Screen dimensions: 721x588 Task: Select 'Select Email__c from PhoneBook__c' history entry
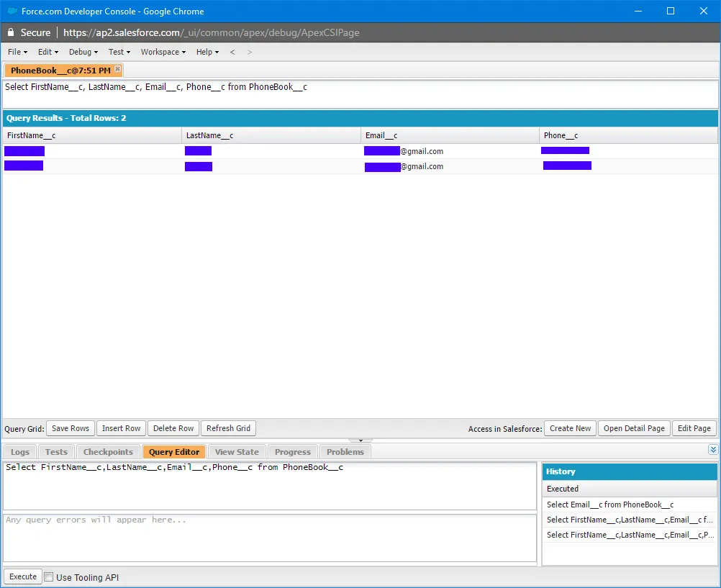point(610,505)
